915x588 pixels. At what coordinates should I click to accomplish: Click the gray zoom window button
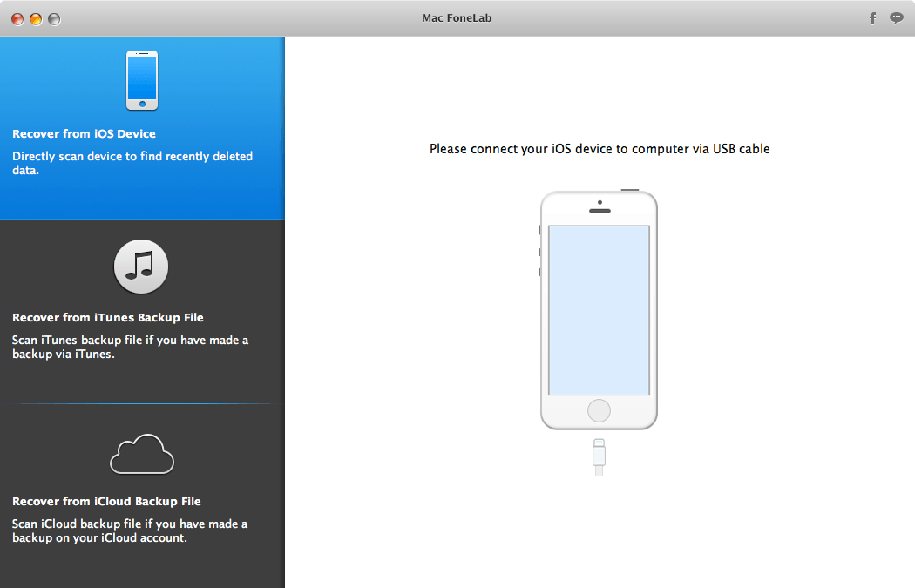pos(54,18)
